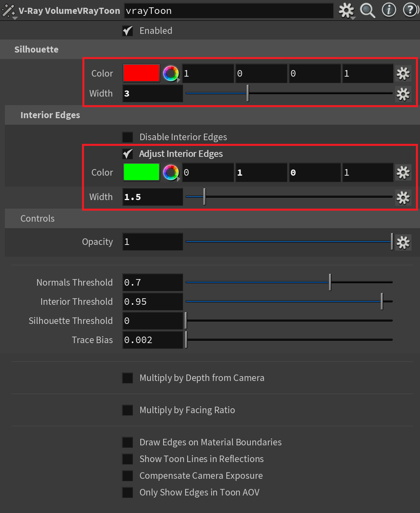The image size is (420, 513).
Task: Open the parameter gear menu in the header
Action: click(347, 11)
